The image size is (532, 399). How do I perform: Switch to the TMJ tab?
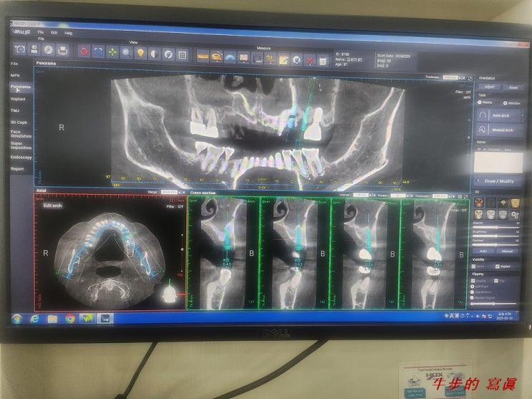(x=15, y=111)
